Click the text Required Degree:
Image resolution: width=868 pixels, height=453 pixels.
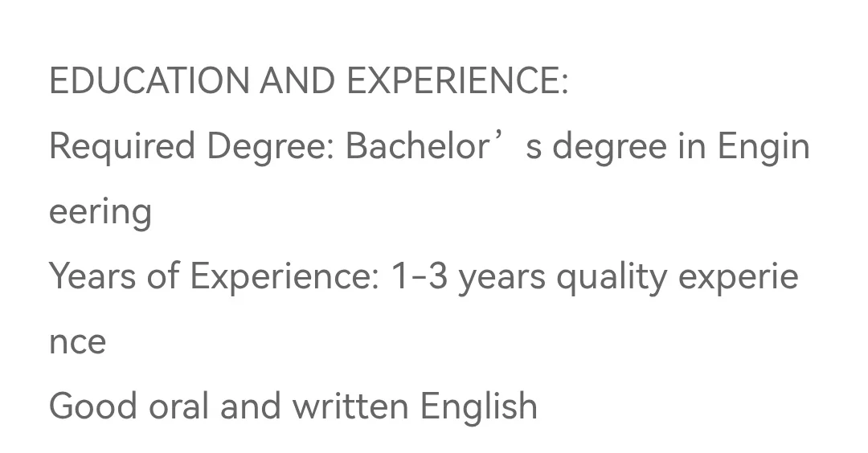pos(192,147)
